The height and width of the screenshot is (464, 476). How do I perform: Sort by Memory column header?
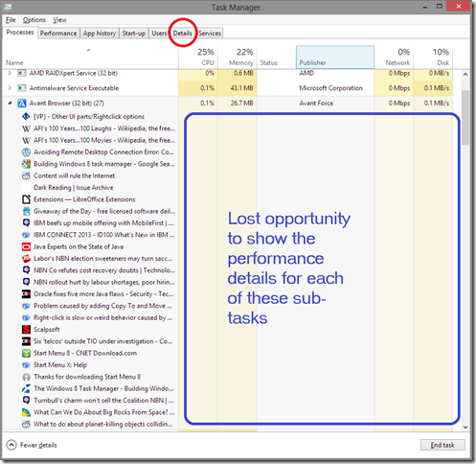point(238,58)
